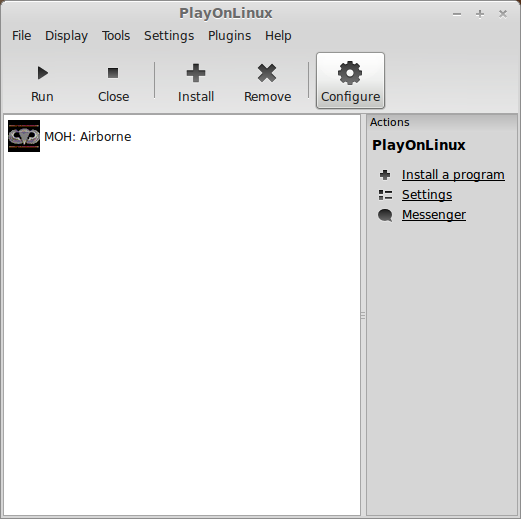
Task: Open the Messenger link
Action: pos(434,215)
